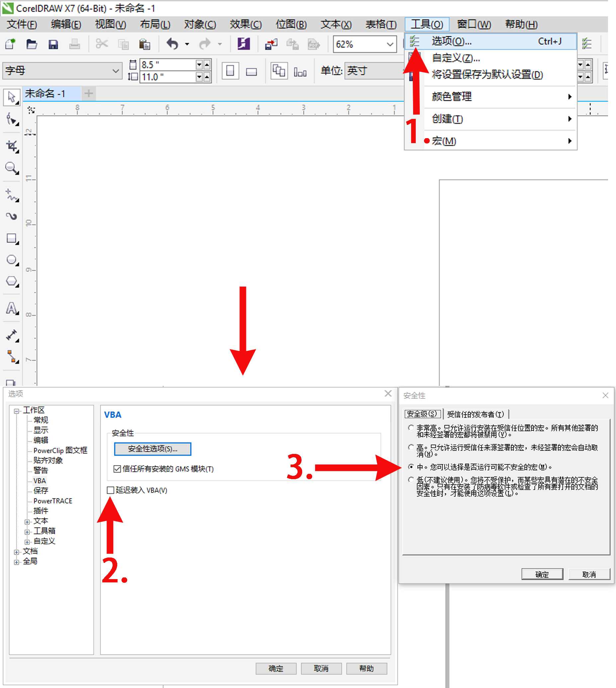616x688 pixels.
Task: Select the Text tool
Action: 12,308
